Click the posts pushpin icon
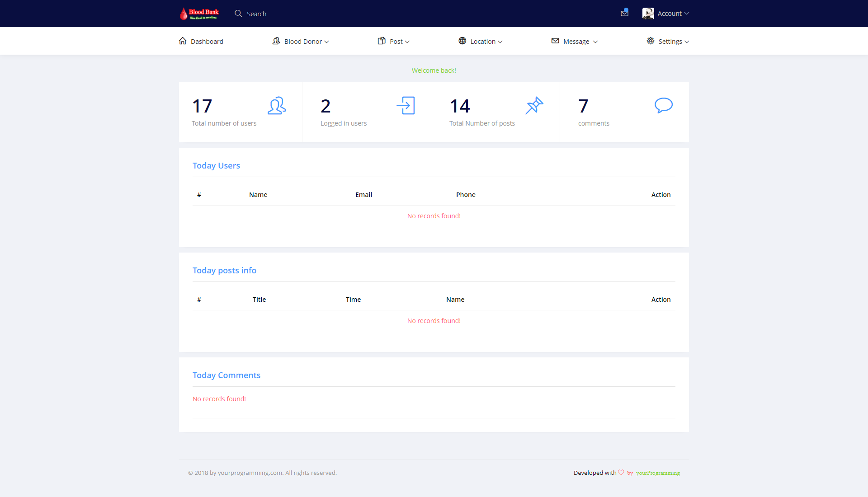 click(534, 106)
